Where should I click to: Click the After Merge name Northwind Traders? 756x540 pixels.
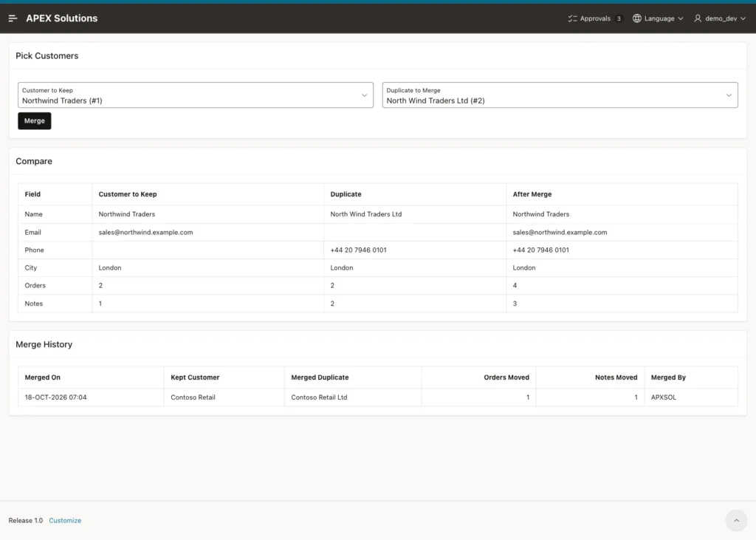point(541,214)
